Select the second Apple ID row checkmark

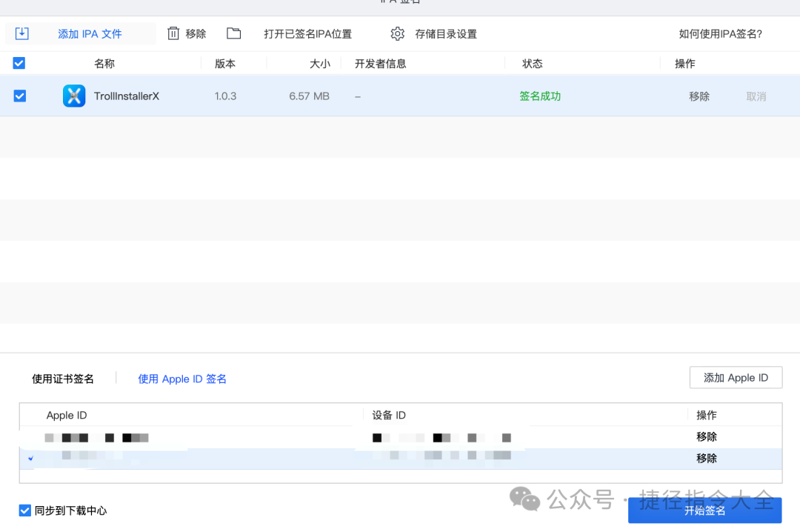pos(30,459)
